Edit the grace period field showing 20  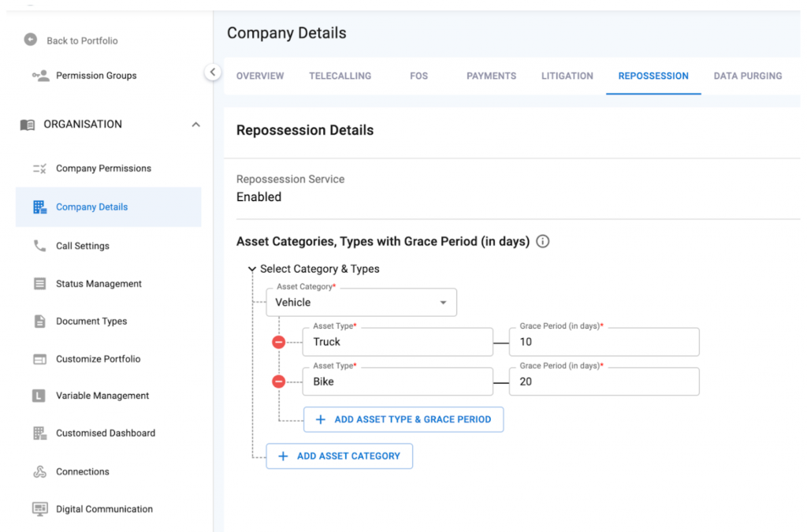click(x=604, y=381)
